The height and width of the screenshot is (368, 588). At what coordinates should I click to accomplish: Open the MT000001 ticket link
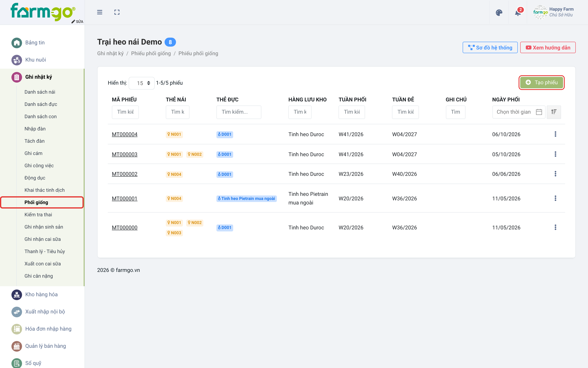(x=124, y=199)
